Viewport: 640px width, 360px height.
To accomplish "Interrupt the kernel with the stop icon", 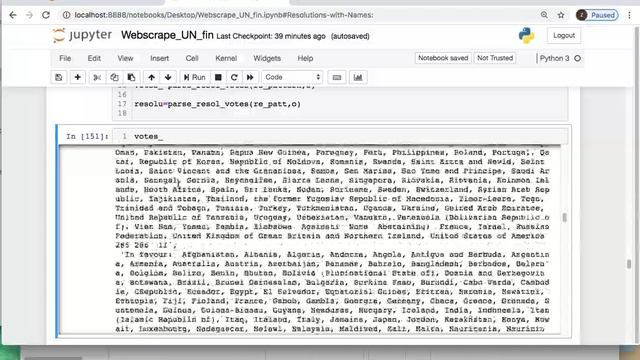I will (x=218, y=77).
